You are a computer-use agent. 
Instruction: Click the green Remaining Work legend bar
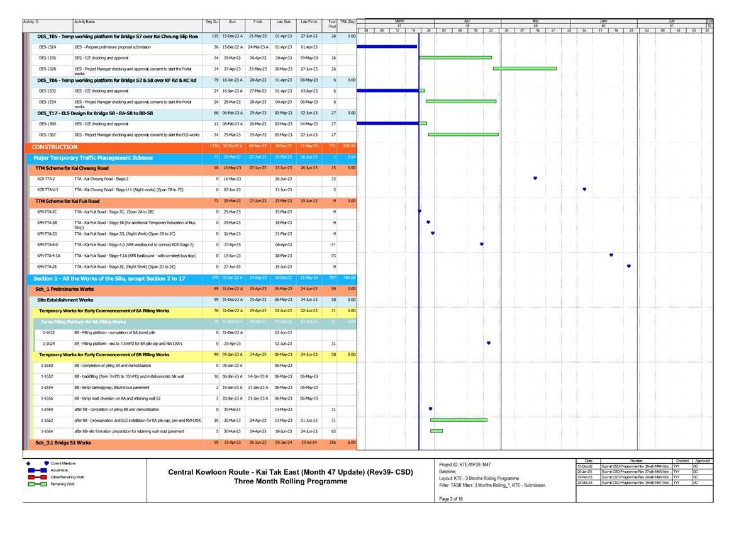(x=37, y=484)
